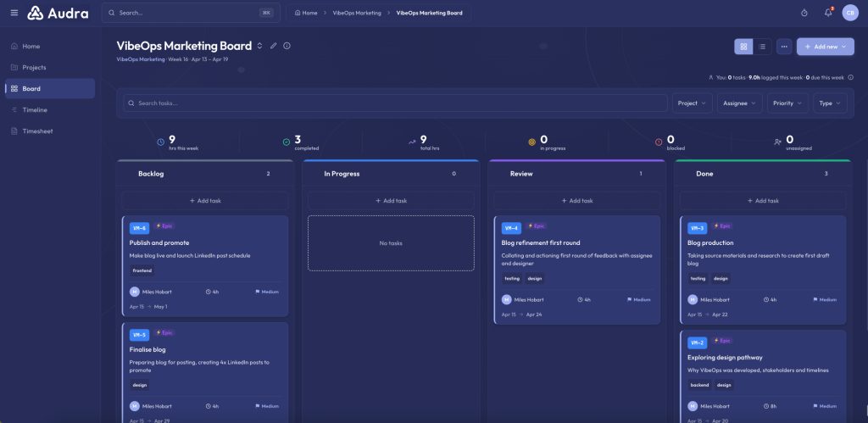The image size is (868, 423).
Task: Open the Blog refinement first round title
Action: (x=540, y=242)
